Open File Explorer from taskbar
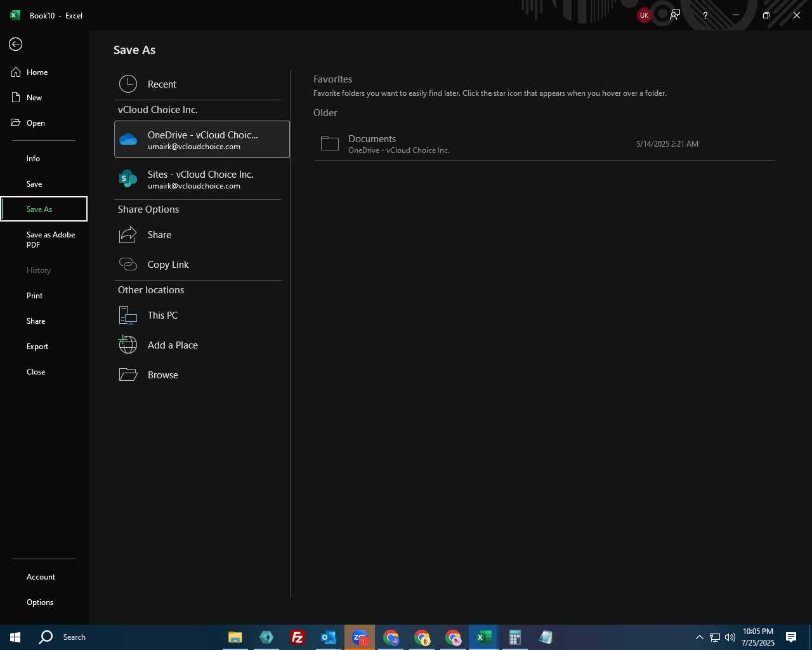 point(235,637)
